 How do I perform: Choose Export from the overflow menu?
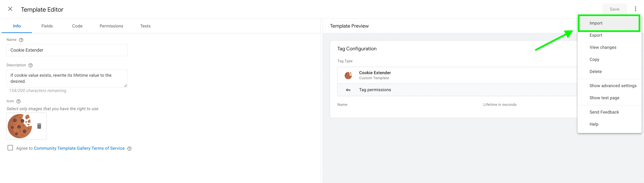coord(609,35)
